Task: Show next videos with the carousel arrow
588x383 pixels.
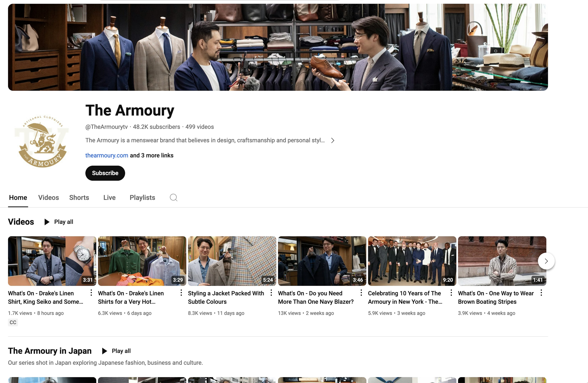Action: coord(546,261)
